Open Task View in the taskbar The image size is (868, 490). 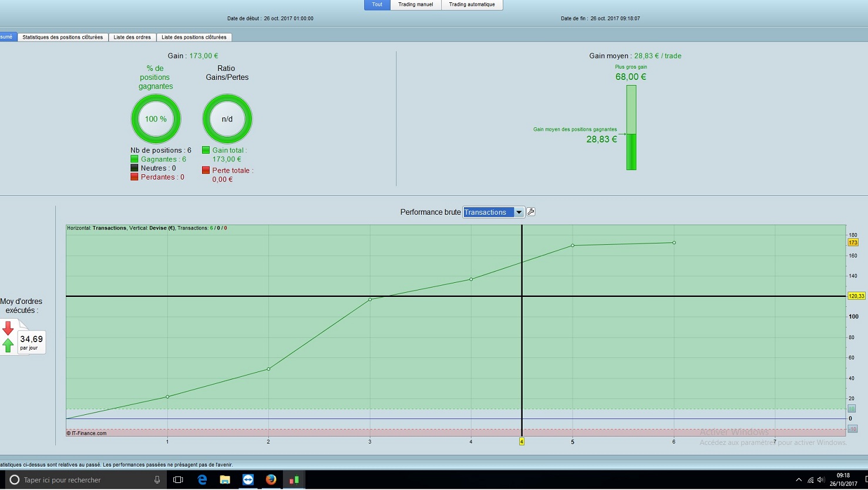pos(179,479)
